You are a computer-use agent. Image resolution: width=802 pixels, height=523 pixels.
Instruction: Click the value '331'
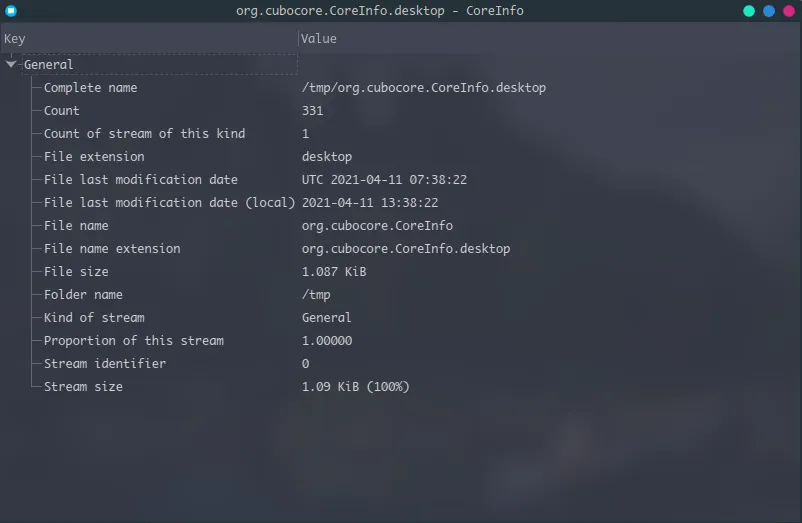pyautogui.click(x=313, y=110)
